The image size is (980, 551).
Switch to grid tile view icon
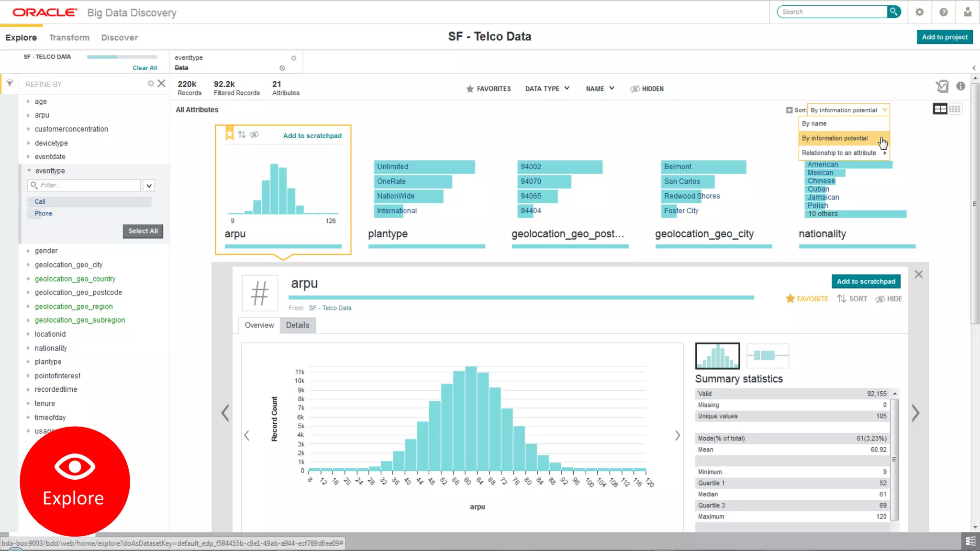pyautogui.click(x=940, y=109)
